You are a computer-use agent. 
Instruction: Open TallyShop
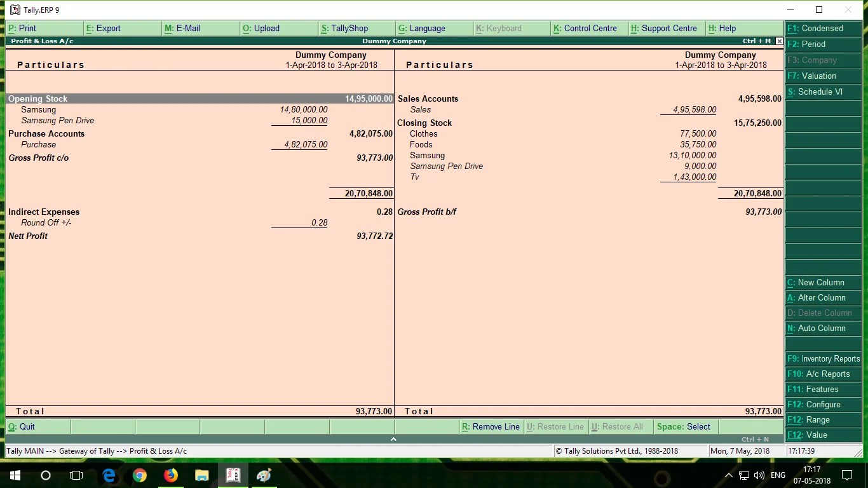[357, 28]
